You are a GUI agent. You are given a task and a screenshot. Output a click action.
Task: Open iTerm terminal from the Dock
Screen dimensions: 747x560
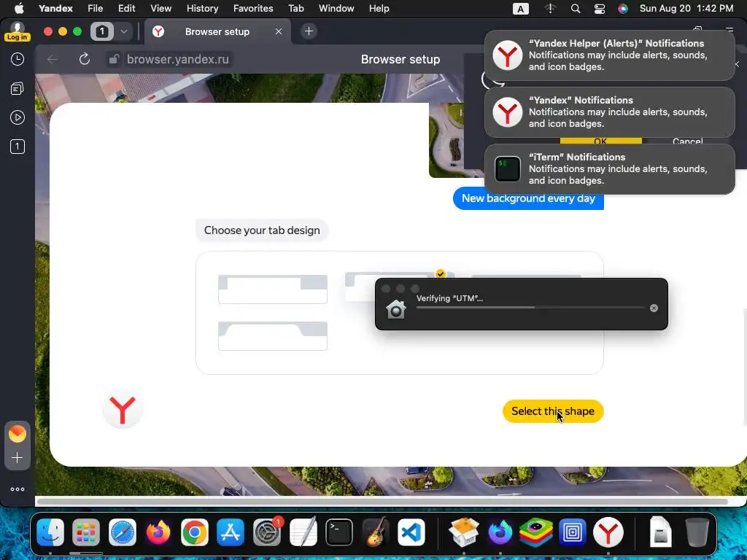[339, 532]
